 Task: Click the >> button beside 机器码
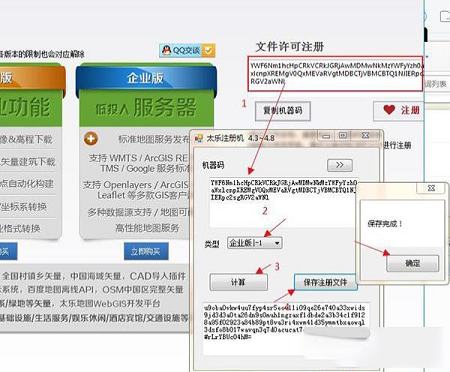click(x=340, y=165)
